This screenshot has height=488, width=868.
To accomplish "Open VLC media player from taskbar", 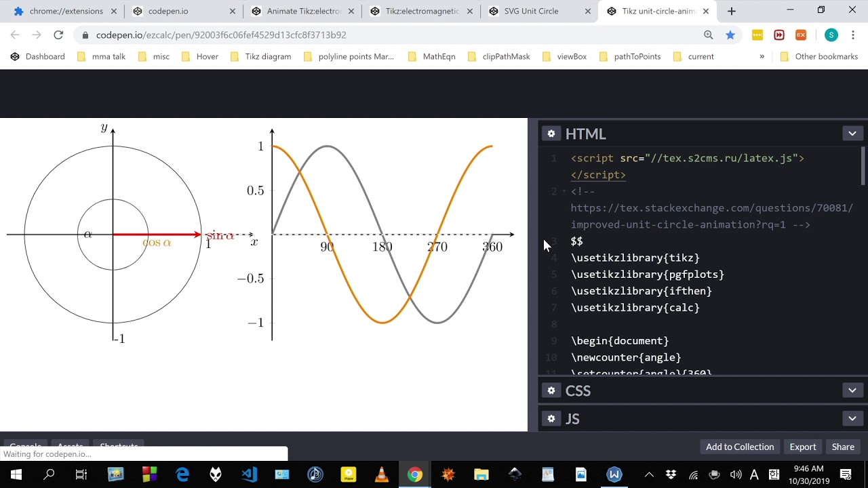I will (x=381, y=474).
